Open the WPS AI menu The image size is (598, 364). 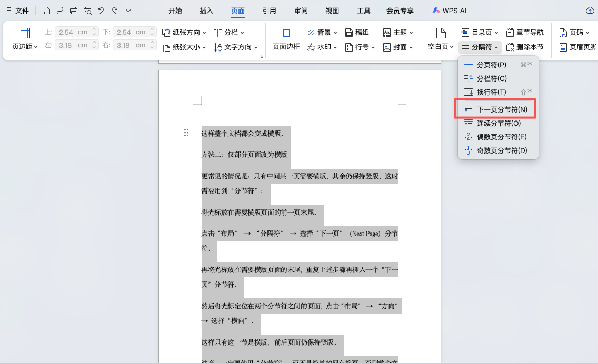coord(449,10)
